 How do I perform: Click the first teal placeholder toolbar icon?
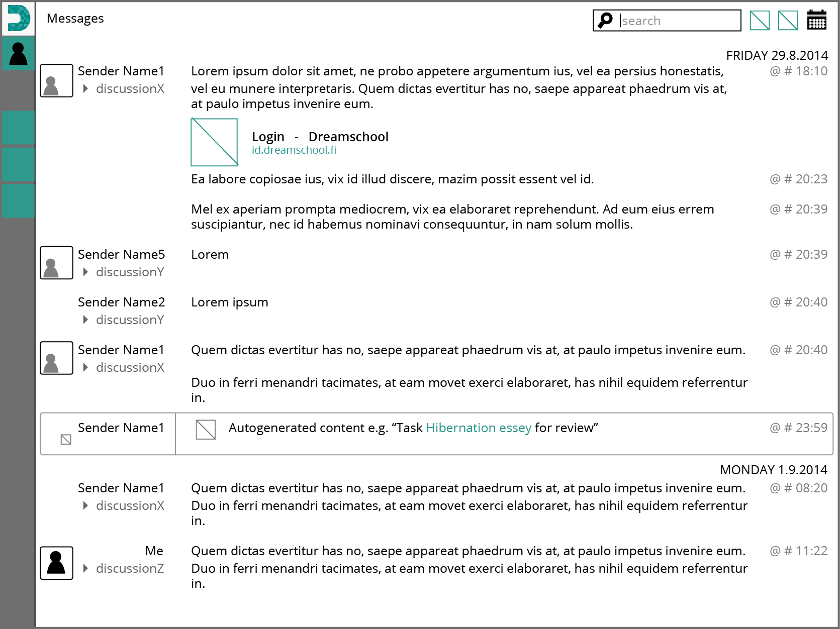[760, 21]
